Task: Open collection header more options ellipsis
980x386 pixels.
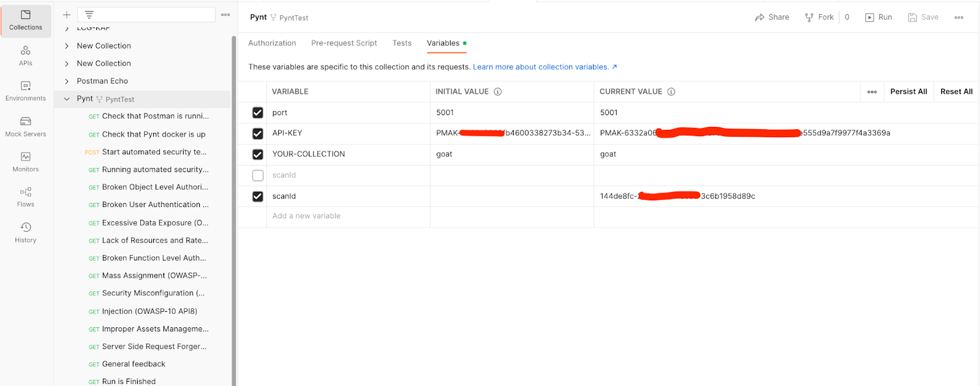Action: tap(959, 17)
